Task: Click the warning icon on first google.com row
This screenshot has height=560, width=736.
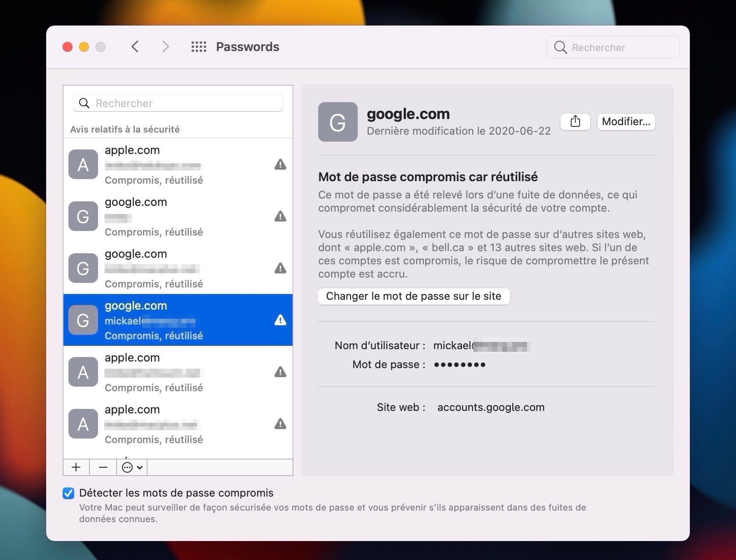Action: 280,216
